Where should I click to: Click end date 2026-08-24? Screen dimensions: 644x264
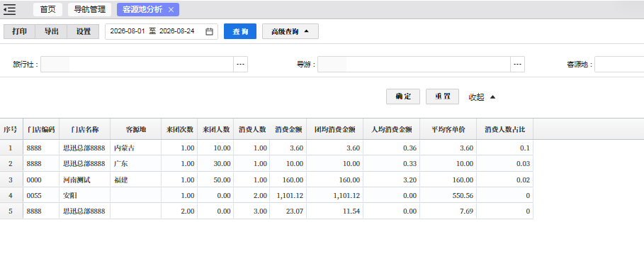(176, 31)
